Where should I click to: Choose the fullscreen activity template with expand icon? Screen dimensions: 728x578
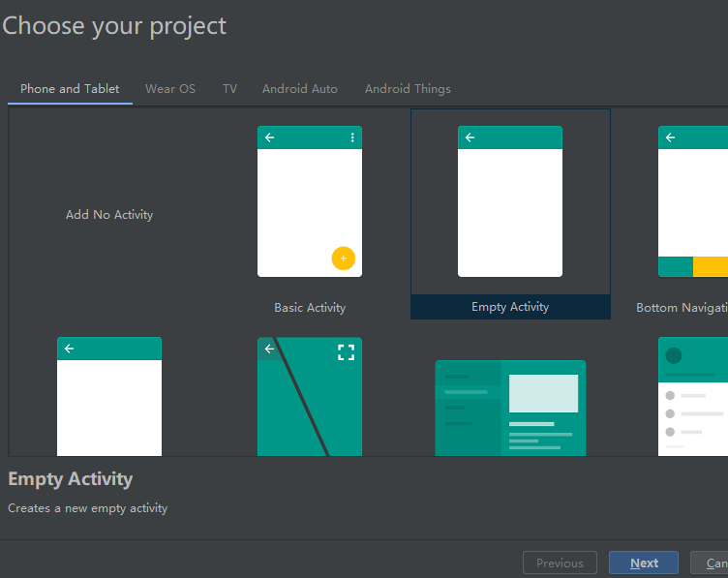(310, 397)
